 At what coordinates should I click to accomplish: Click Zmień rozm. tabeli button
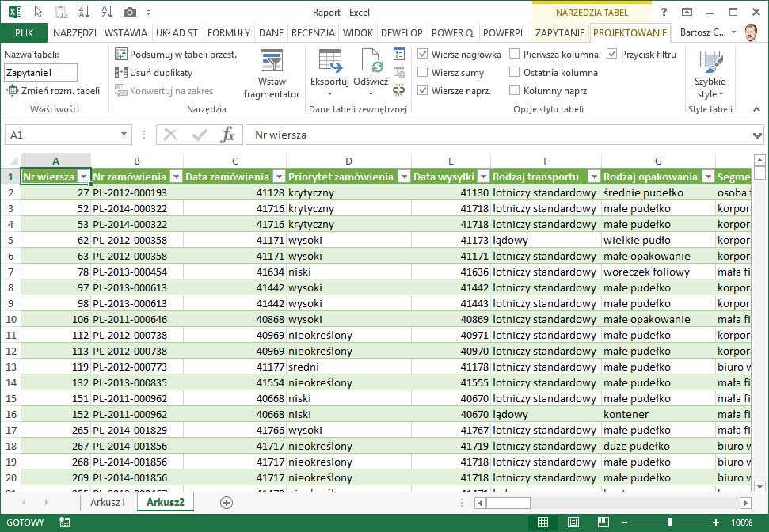click(53, 90)
